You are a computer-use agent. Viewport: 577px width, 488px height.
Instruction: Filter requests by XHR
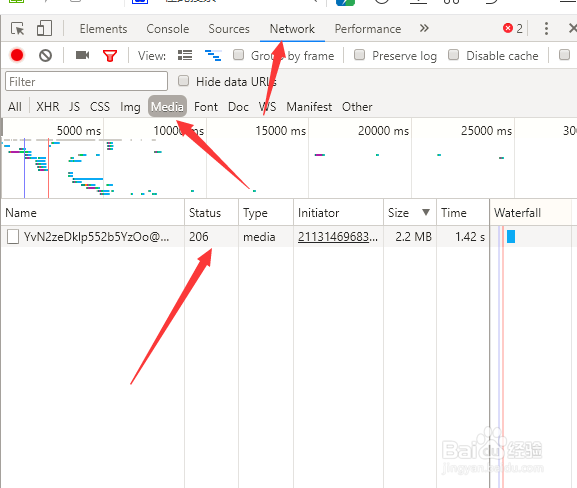pos(47,107)
